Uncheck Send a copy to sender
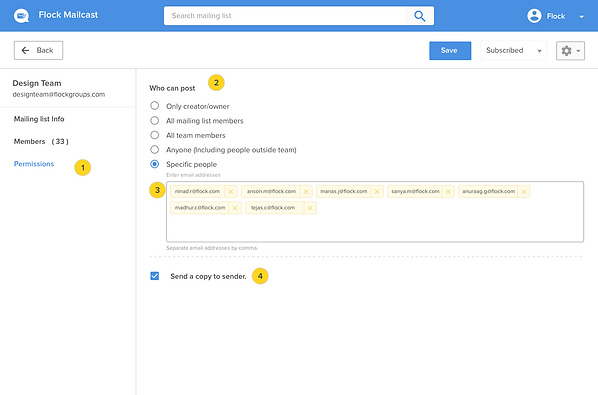 tap(154, 276)
